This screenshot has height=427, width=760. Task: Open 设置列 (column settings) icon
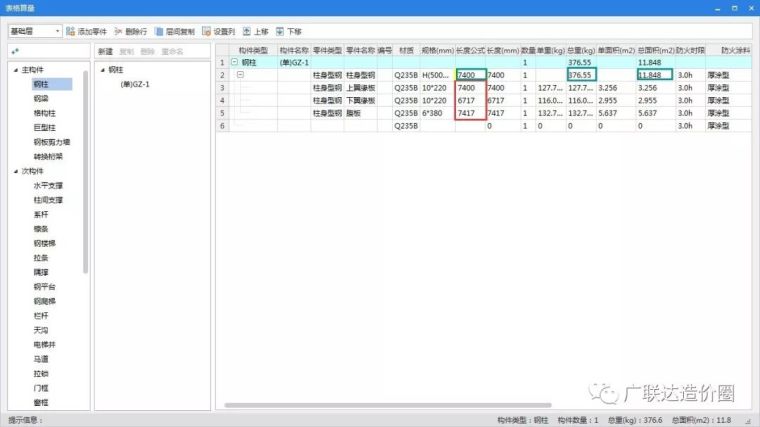[x=206, y=32]
